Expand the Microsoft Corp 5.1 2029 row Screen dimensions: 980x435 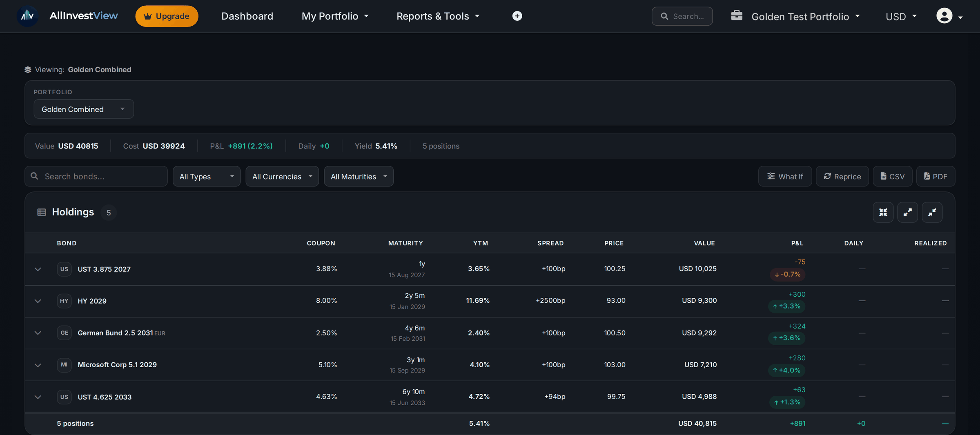pos(38,365)
